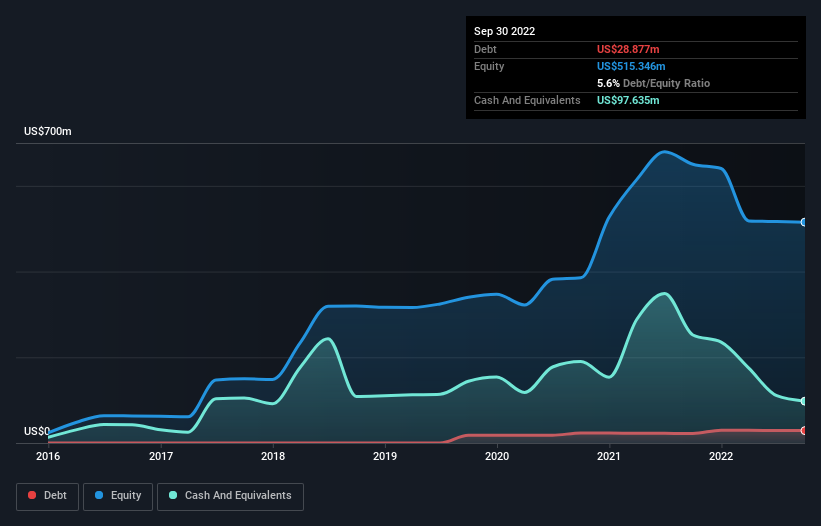821x526 pixels.
Task: Click the US$700m axis label
Action: [x=48, y=131]
